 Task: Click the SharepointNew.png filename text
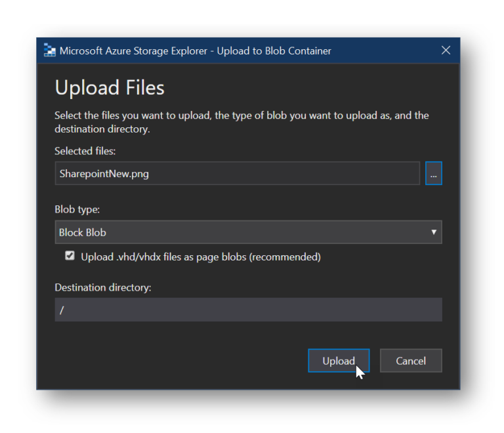point(104,174)
